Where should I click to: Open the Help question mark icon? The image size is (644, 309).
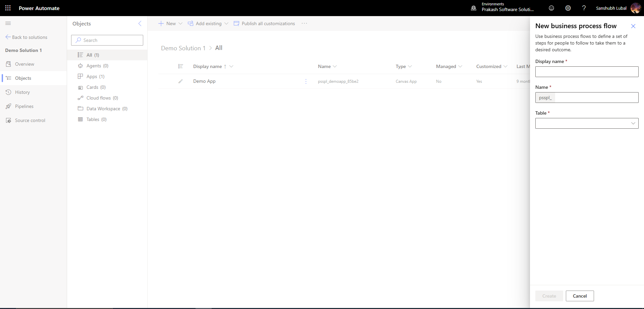click(x=584, y=8)
